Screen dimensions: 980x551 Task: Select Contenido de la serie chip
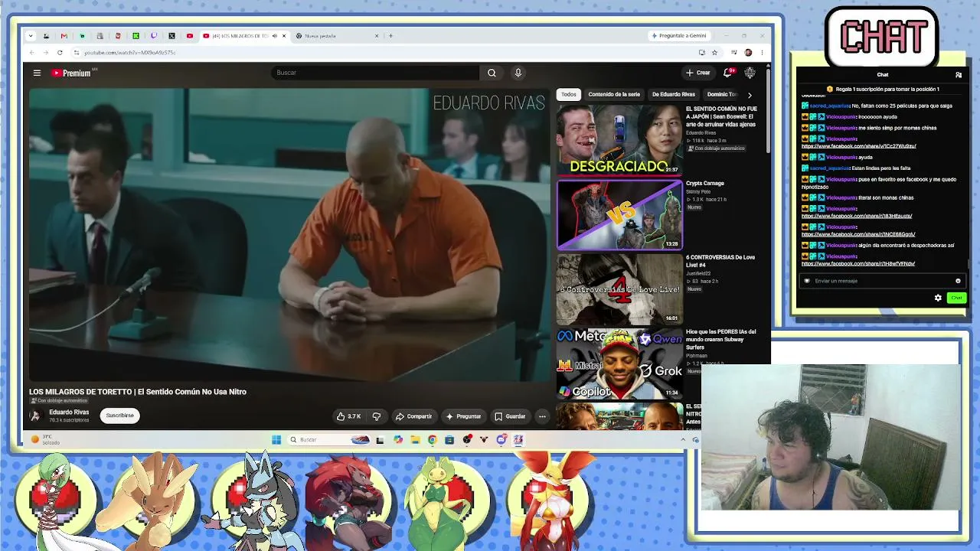614,94
